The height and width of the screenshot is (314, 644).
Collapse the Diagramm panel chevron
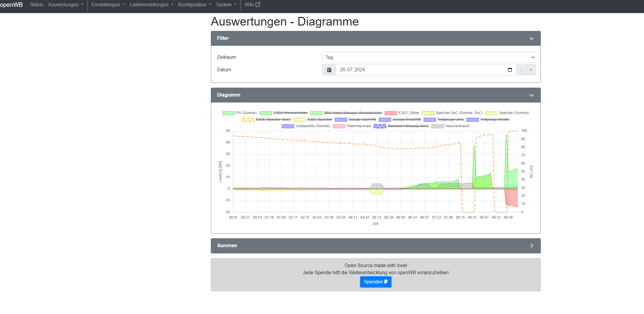point(531,95)
